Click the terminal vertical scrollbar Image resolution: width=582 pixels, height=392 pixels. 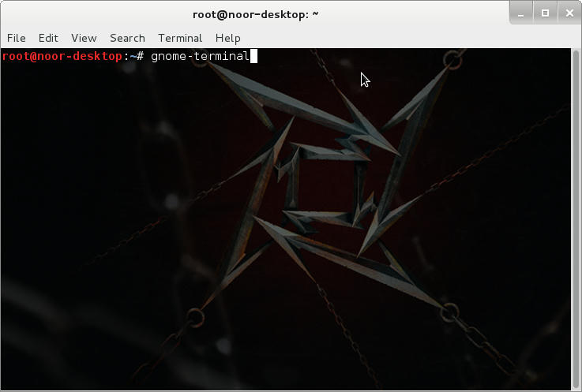(x=576, y=218)
